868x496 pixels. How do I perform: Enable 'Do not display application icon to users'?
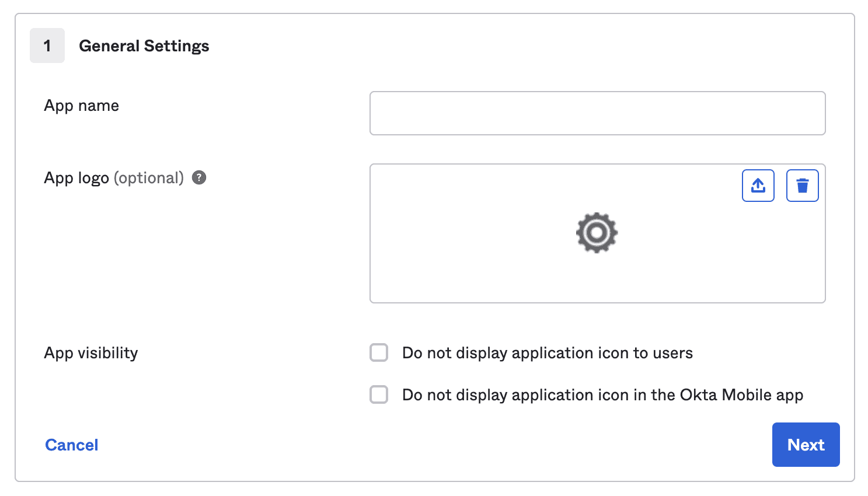coord(379,352)
